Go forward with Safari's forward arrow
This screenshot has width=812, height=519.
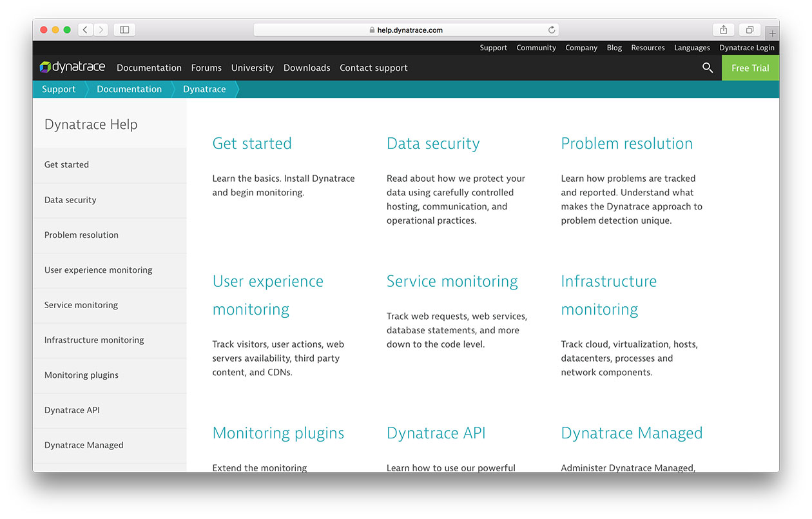[101, 30]
